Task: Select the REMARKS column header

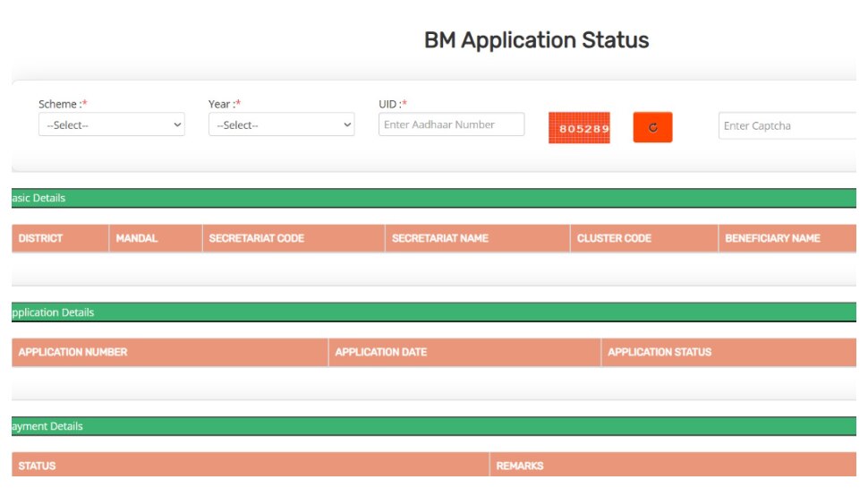Action: point(673,466)
